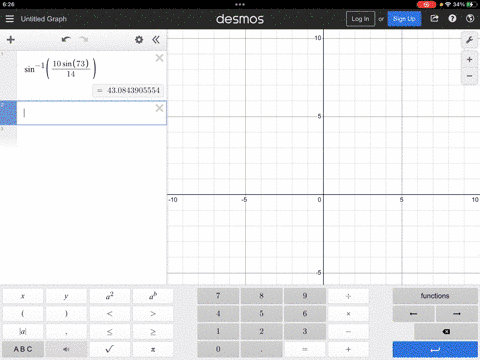Tap the number 5 key

[261, 314]
